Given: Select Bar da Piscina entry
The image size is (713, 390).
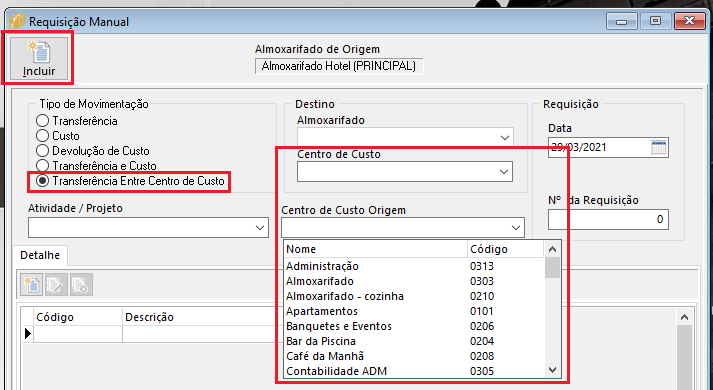Looking at the screenshot, I should click(x=414, y=341).
